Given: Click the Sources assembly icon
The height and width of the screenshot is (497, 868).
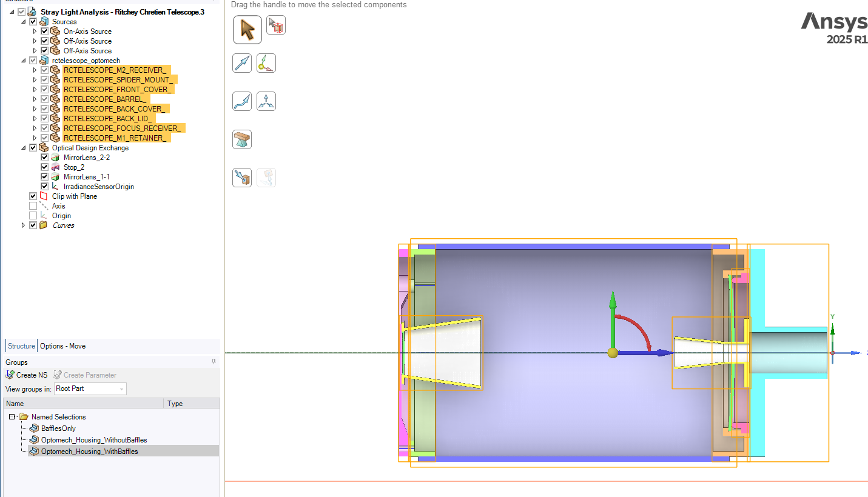Looking at the screenshot, I should pos(44,22).
